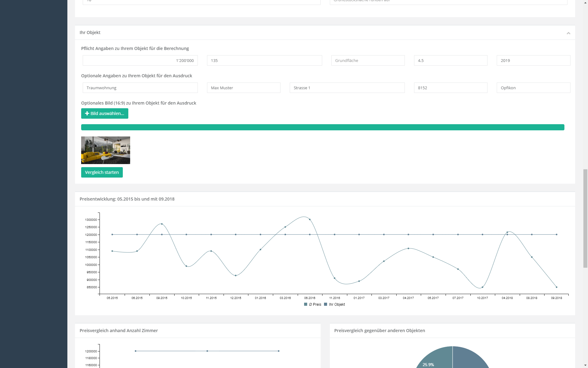Click the Ø Preis data point at 01.2016
Screen dimensions: 588x368
(x=260, y=250)
